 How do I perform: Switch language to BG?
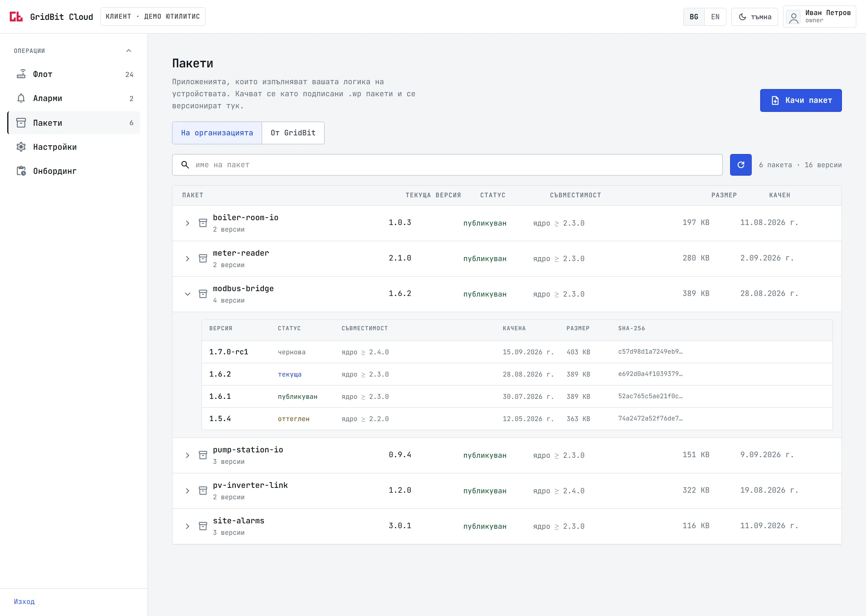(694, 17)
